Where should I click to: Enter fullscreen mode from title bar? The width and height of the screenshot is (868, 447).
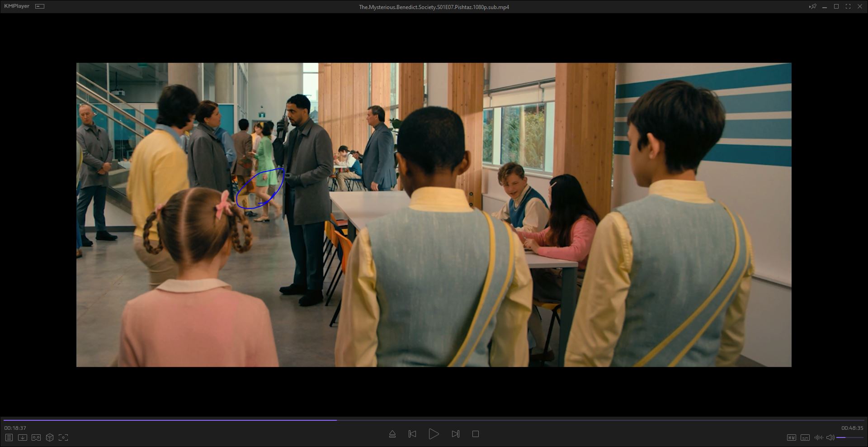pyautogui.click(x=848, y=6)
